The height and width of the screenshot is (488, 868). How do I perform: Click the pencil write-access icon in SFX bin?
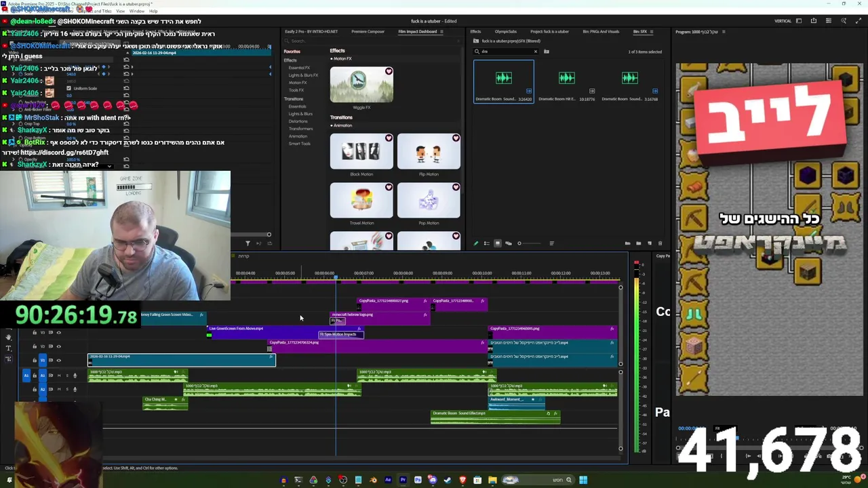(x=475, y=243)
